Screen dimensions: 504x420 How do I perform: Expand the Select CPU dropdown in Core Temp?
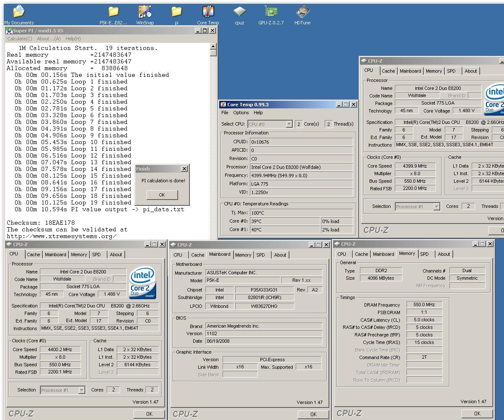289,124
